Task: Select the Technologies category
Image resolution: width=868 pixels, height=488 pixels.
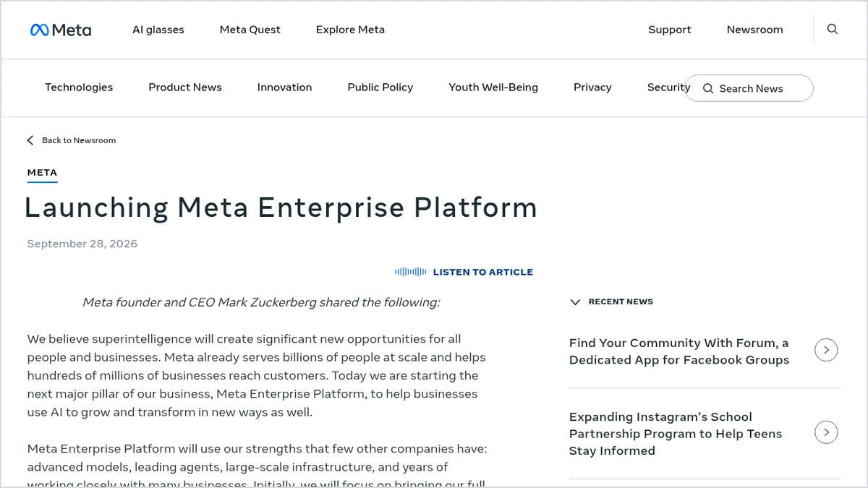Action: (79, 87)
